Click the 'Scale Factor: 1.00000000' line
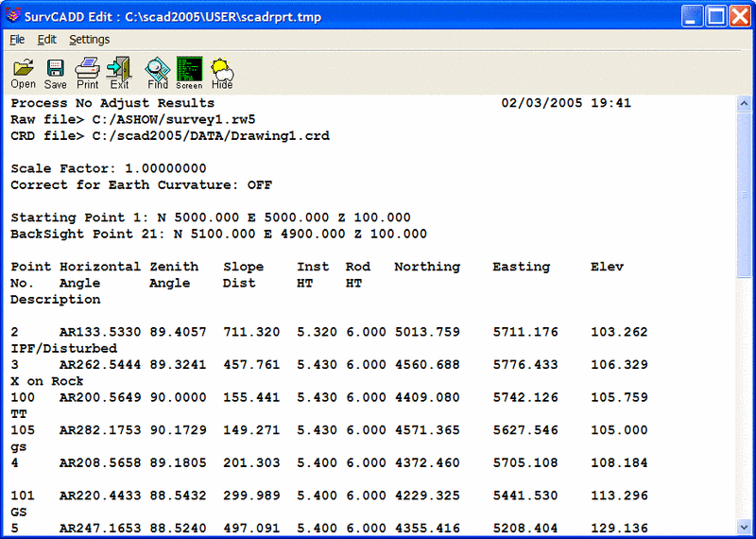This screenshot has height=539, width=756. 109,169
